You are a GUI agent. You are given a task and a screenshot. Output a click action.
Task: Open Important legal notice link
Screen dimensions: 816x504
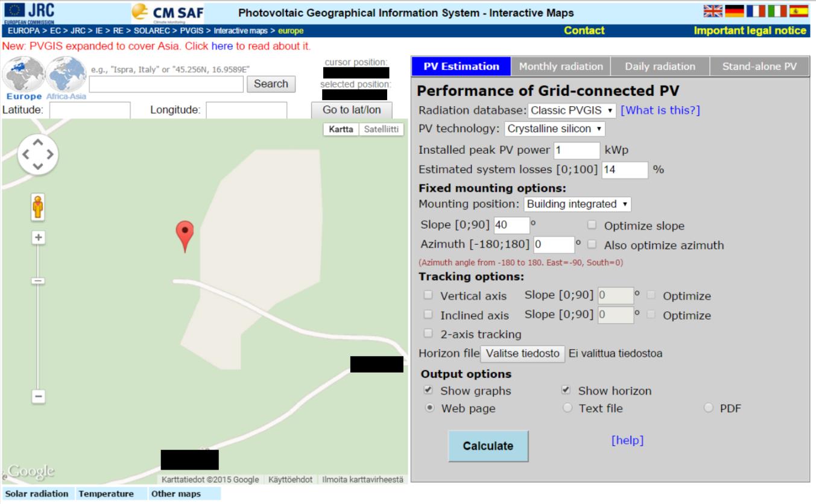[750, 31]
